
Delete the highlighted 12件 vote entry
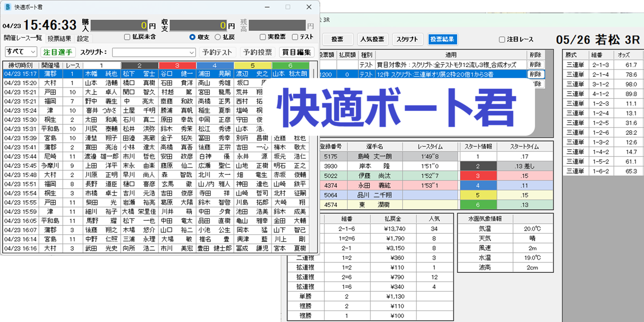point(535,74)
